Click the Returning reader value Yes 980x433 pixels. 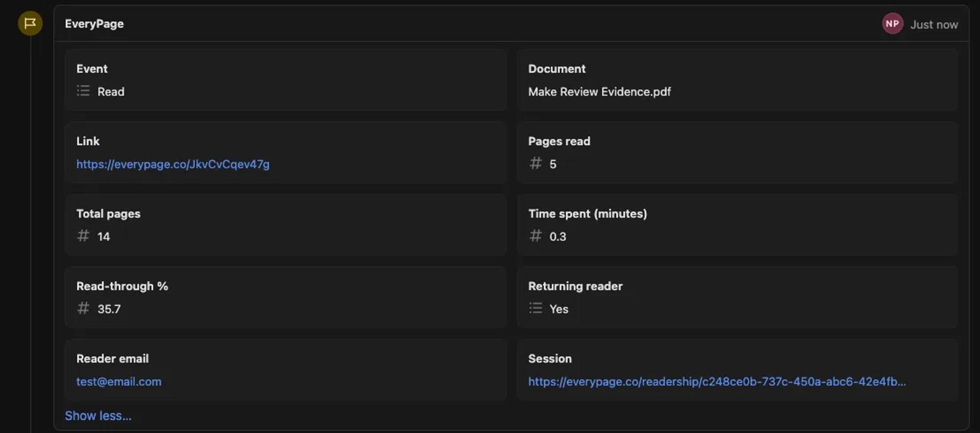tap(559, 309)
